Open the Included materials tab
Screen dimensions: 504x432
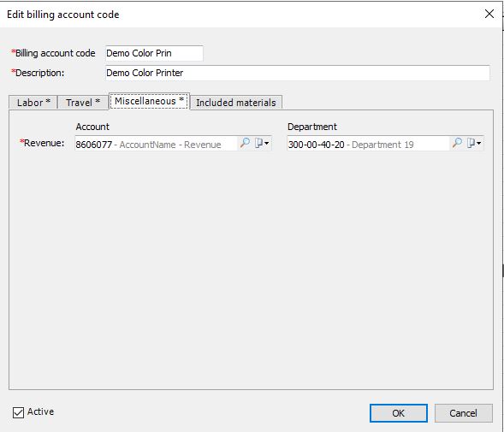(236, 103)
